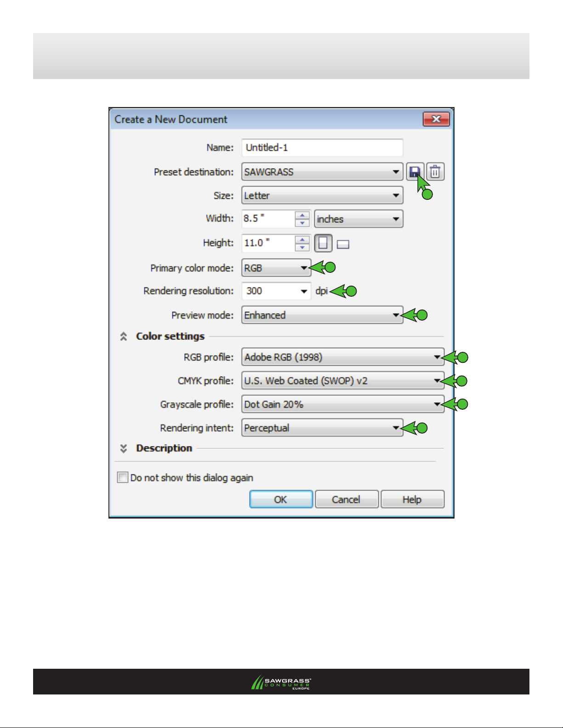Viewport: 563px width, 728px height.
Task: Decrease Height with the down spinner arrow
Action: point(302,248)
